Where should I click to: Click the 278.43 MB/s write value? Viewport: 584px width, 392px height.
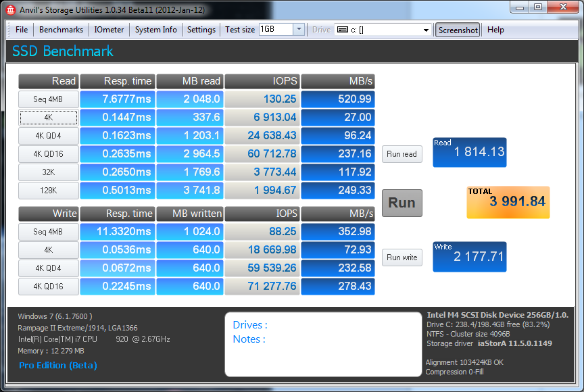338,287
